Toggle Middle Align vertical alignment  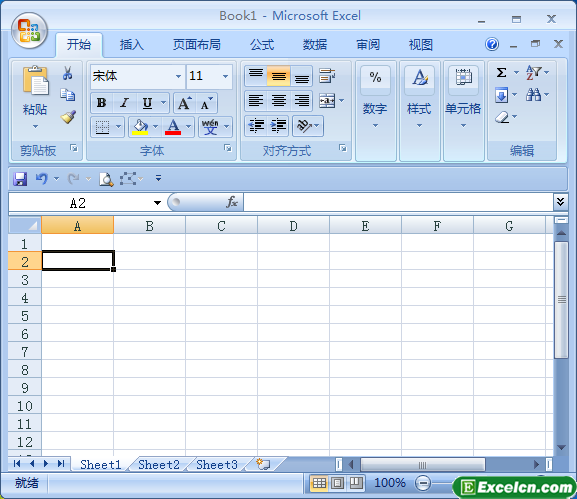[279, 76]
